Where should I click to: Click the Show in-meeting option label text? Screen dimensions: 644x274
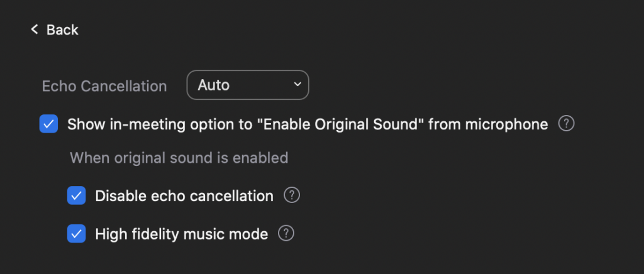click(308, 124)
